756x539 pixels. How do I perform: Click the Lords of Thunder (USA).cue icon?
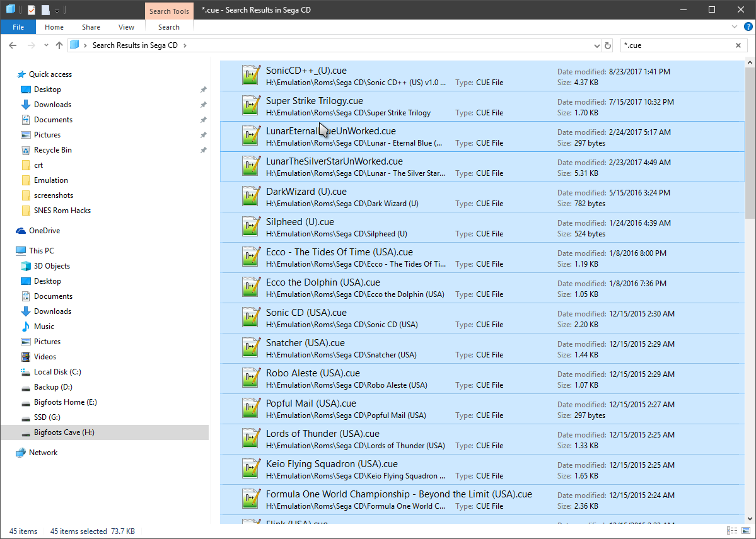pos(251,439)
